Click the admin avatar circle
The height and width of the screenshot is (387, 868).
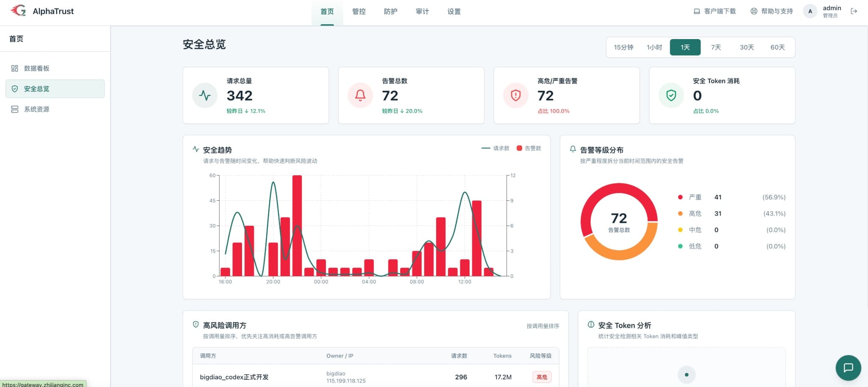(x=810, y=11)
